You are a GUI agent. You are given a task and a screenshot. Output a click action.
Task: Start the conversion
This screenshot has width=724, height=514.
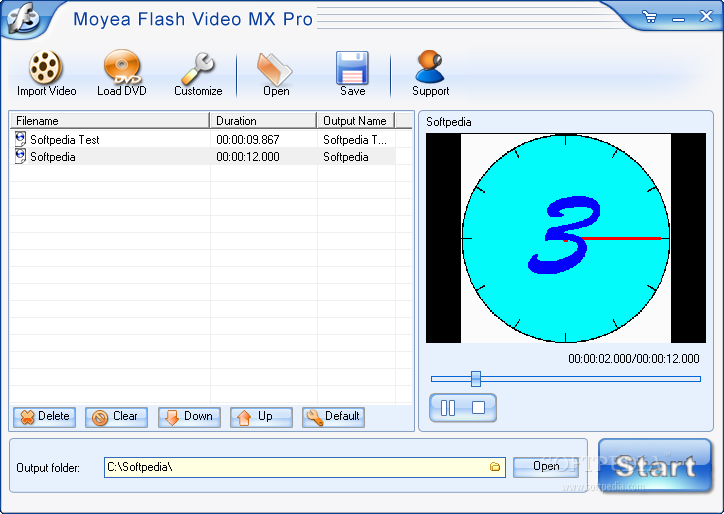pyautogui.click(x=655, y=466)
